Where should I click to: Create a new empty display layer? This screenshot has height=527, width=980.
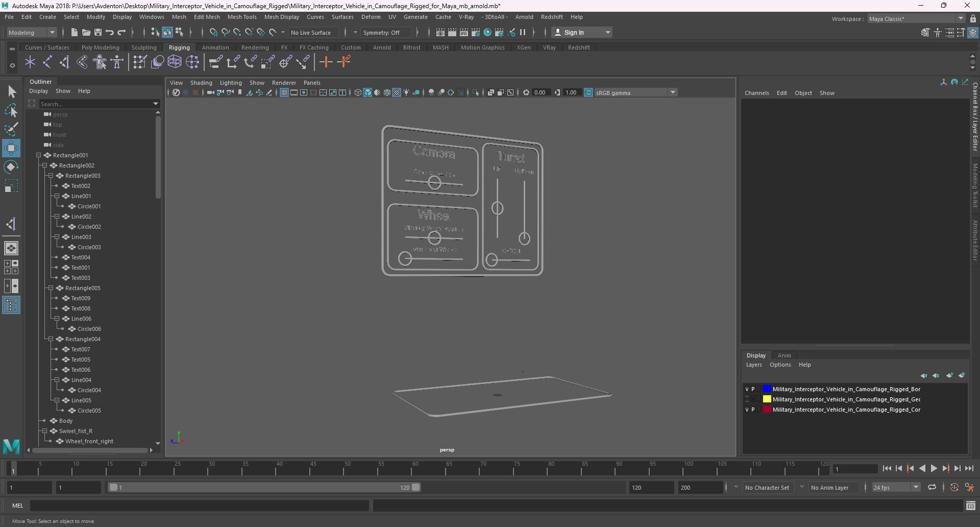pyautogui.click(x=949, y=375)
